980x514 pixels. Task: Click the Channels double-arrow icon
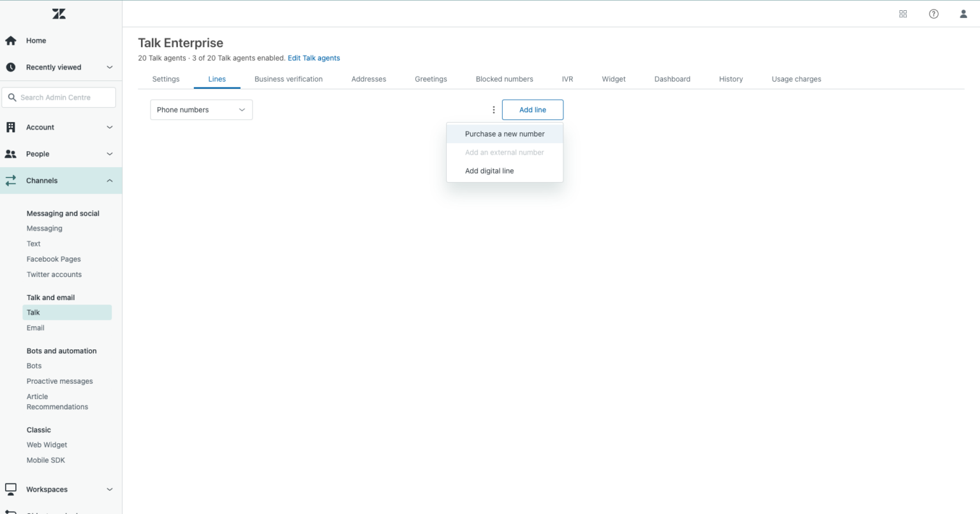point(11,180)
